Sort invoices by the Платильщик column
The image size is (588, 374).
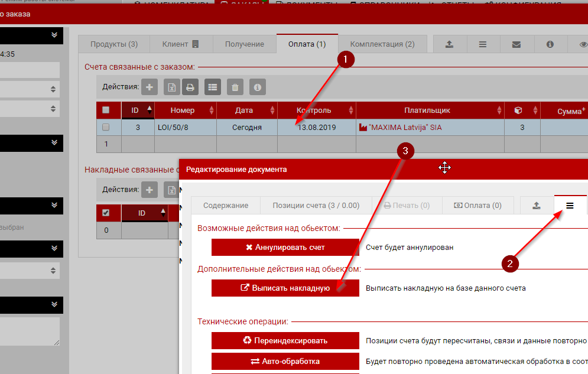427,110
